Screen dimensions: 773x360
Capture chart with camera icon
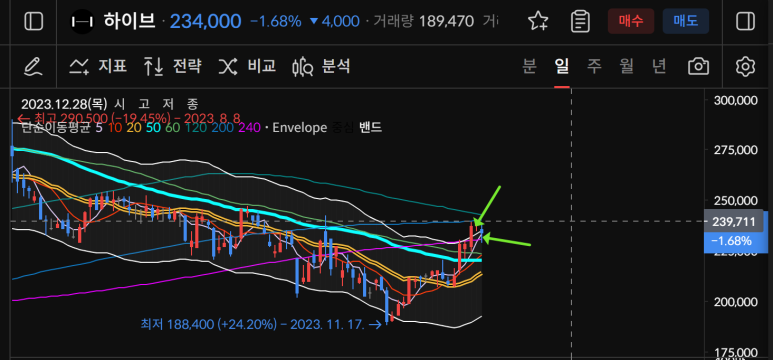click(699, 66)
